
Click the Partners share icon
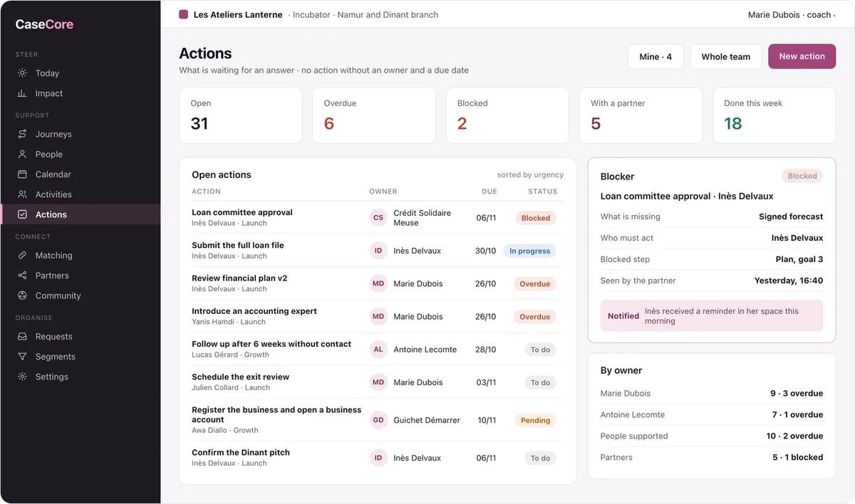(22, 275)
